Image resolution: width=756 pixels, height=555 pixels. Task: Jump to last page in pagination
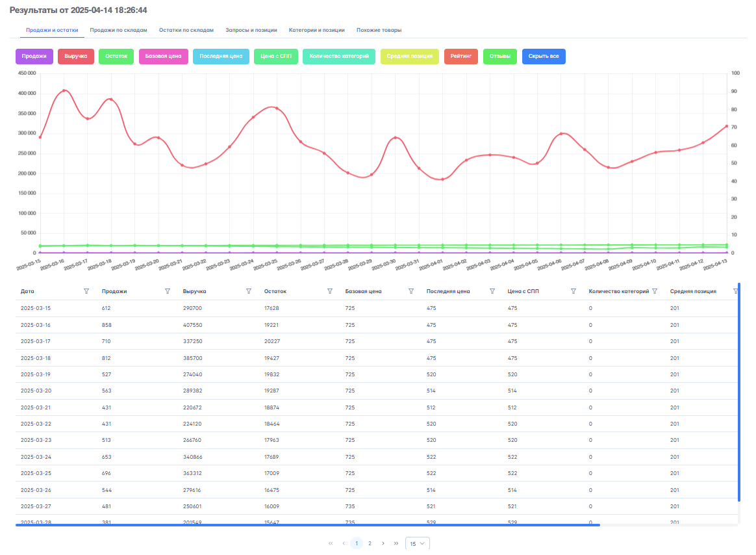396,543
